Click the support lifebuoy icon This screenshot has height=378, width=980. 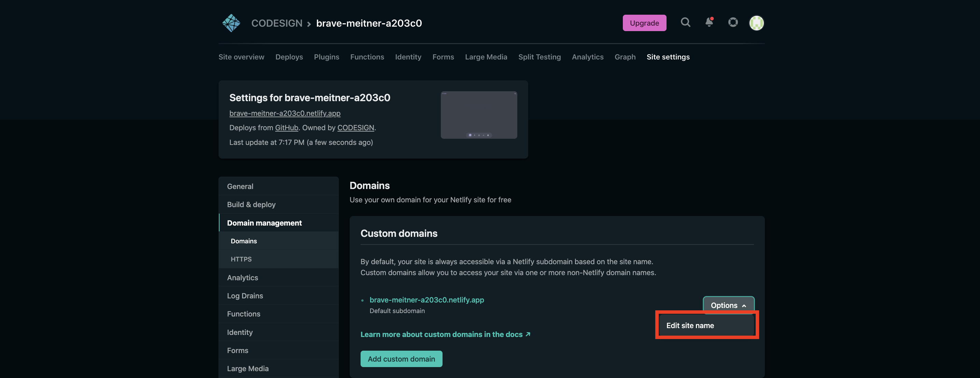click(733, 23)
